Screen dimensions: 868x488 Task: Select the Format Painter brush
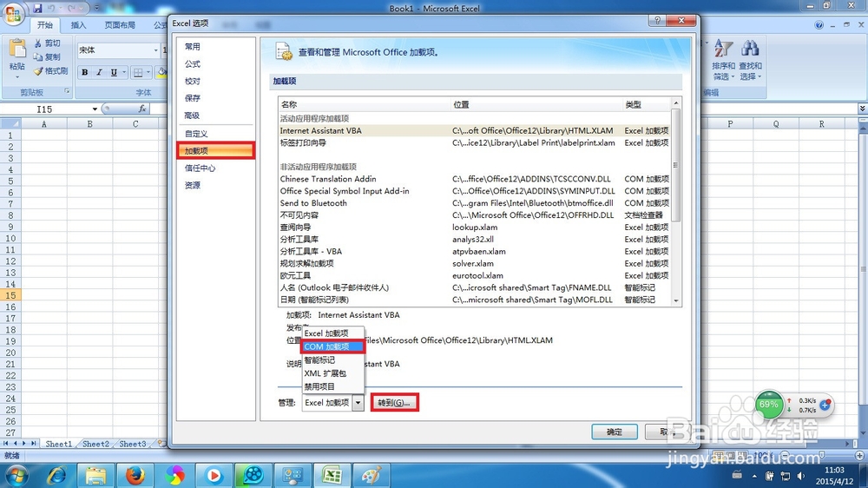[x=37, y=71]
